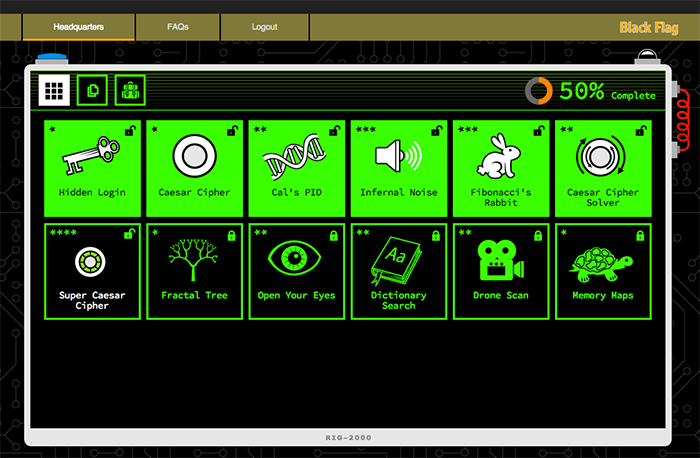Select the Dictionary Search book icon
Screen dimensions: 700x458
396,263
